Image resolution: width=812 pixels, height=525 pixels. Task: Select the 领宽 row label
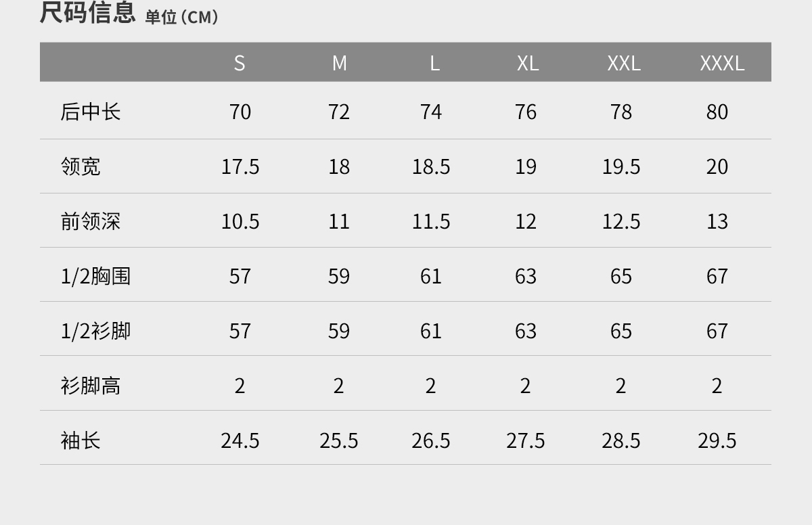click(x=81, y=166)
